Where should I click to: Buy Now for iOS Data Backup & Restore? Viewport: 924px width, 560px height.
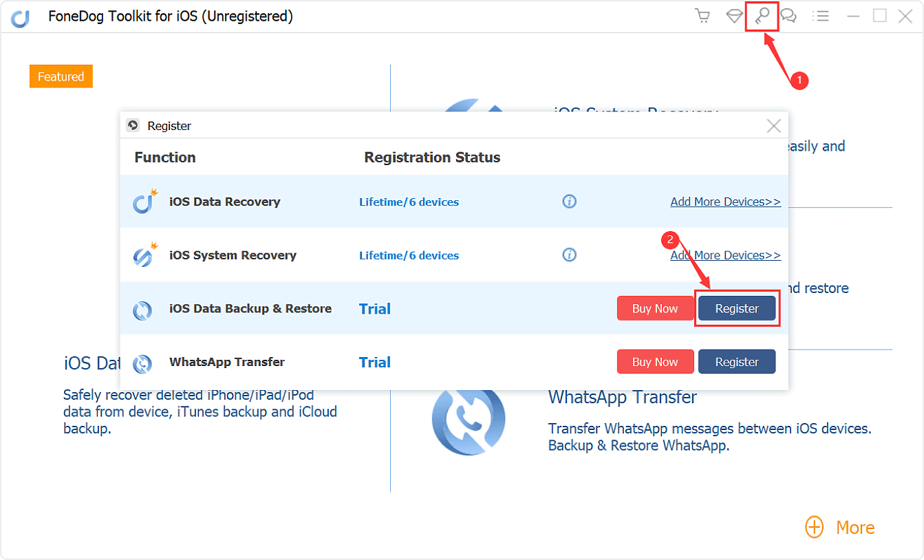655,308
